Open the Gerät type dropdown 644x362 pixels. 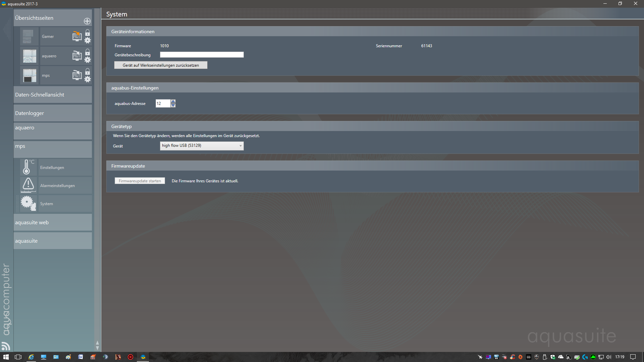tap(202, 145)
